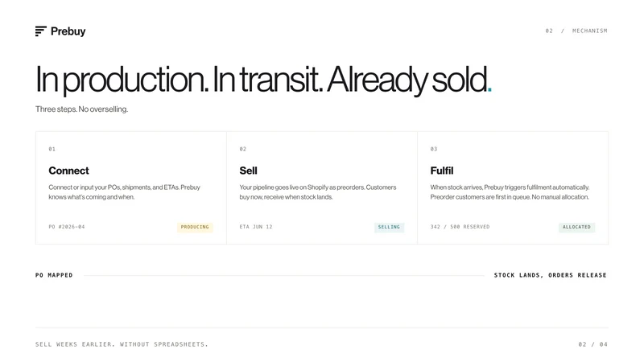Click the Prebuy logo icon
The width and height of the screenshot is (644, 362).
[x=41, y=31]
